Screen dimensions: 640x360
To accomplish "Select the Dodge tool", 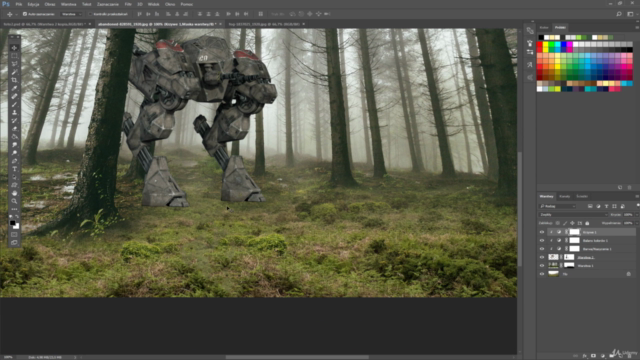I will (x=14, y=153).
